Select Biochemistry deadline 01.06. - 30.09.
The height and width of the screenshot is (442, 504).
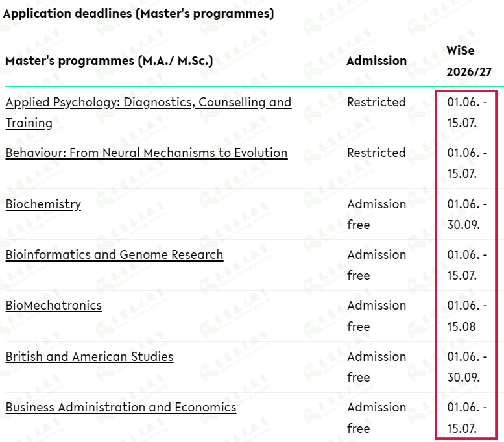[x=467, y=214]
